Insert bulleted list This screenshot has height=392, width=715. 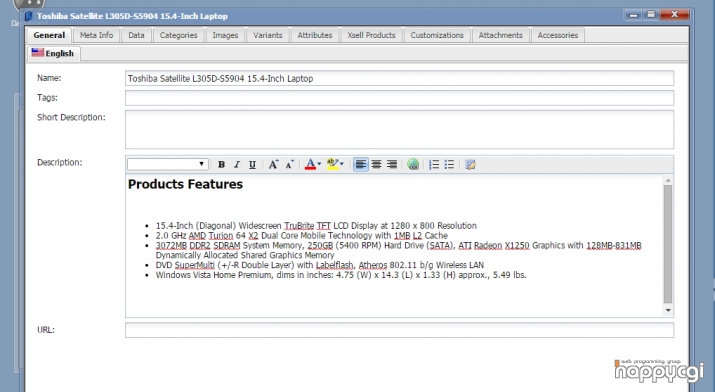pos(450,165)
